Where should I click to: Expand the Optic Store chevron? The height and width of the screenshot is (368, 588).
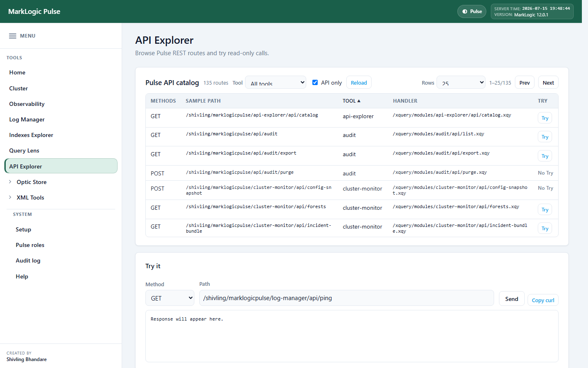point(10,182)
